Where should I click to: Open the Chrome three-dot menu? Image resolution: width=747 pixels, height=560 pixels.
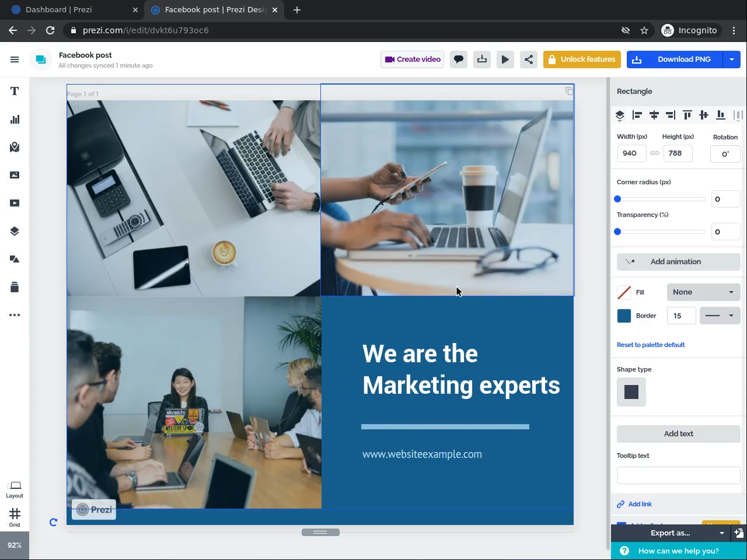coord(734,30)
